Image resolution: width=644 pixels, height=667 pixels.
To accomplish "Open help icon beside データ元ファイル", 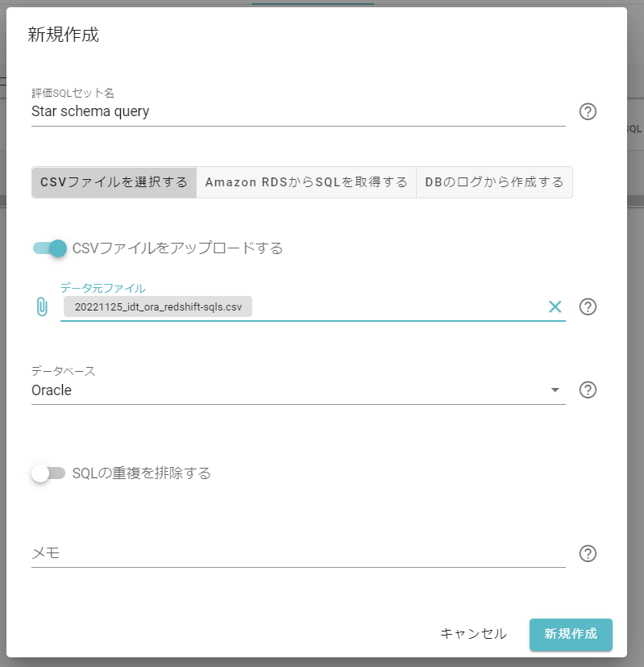I will 588,306.
